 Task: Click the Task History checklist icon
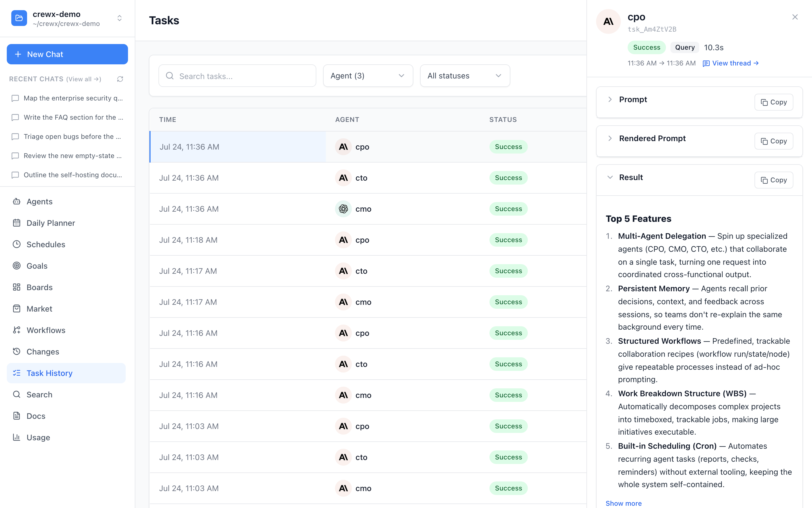16,373
